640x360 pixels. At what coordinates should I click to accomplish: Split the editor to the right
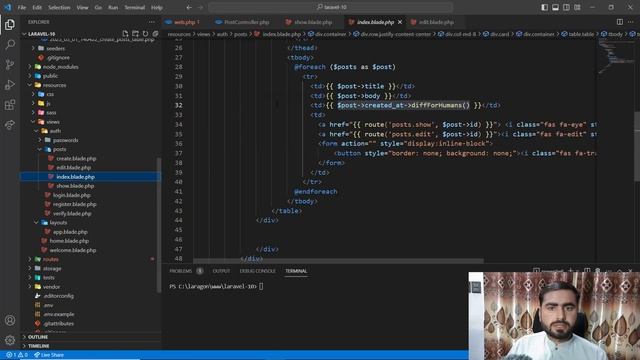620,22
